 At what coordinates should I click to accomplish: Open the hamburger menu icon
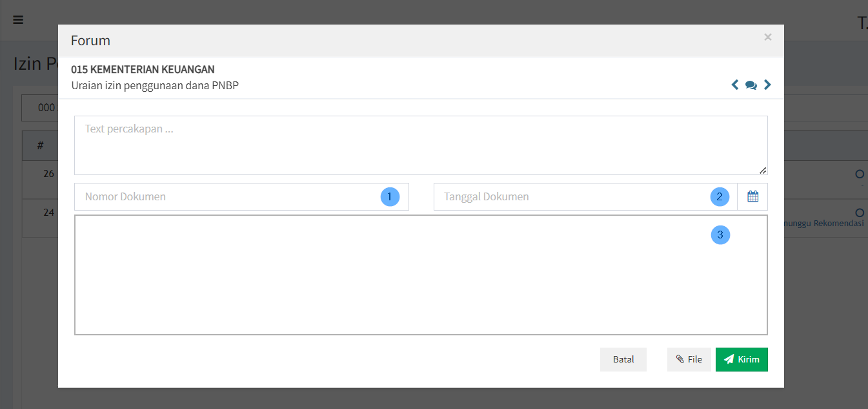tap(18, 19)
